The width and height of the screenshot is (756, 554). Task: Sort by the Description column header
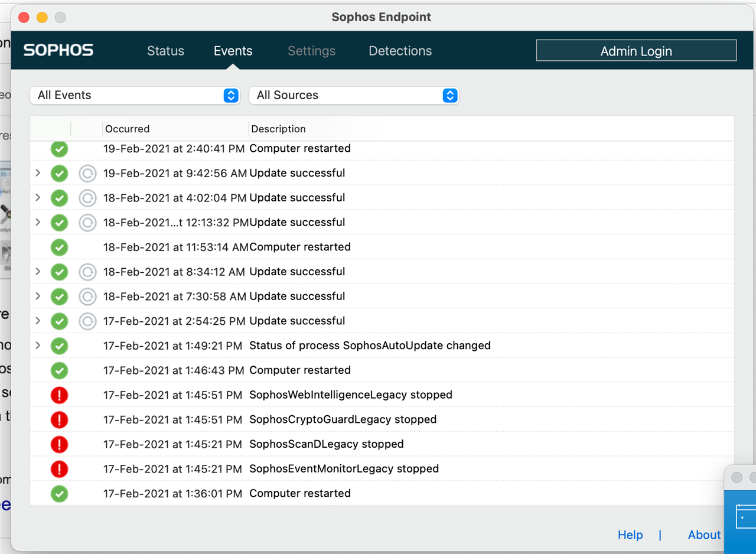tap(278, 129)
